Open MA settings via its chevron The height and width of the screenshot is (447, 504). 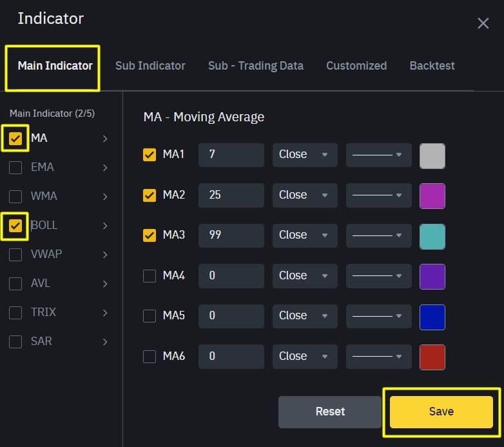[105, 139]
